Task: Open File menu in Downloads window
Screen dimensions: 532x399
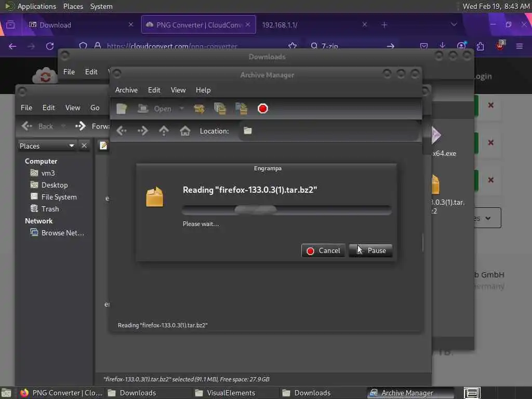Action: click(x=69, y=72)
